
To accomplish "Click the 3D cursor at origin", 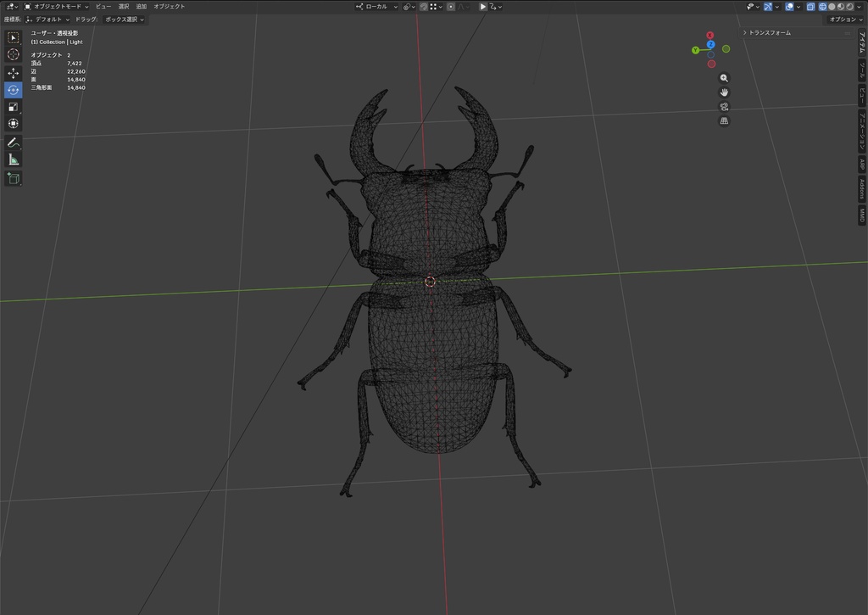I will (x=430, y=282).
